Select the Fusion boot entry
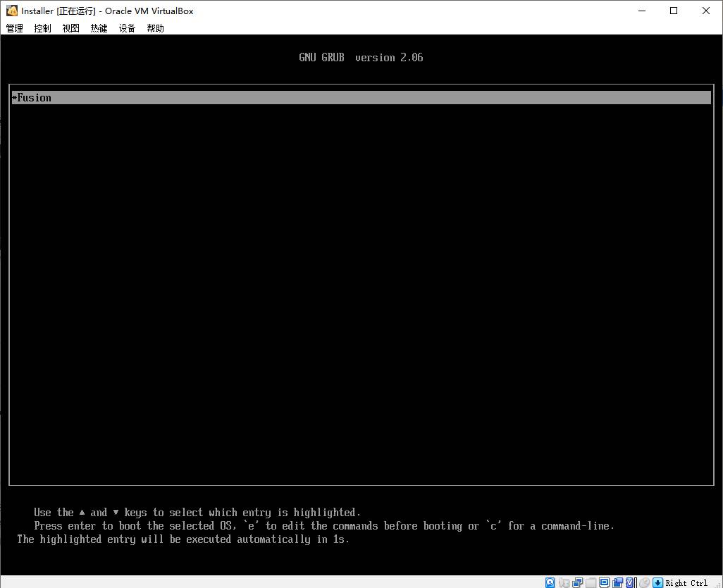This screenshot has width=723, height=588. (x=361, y=98)
